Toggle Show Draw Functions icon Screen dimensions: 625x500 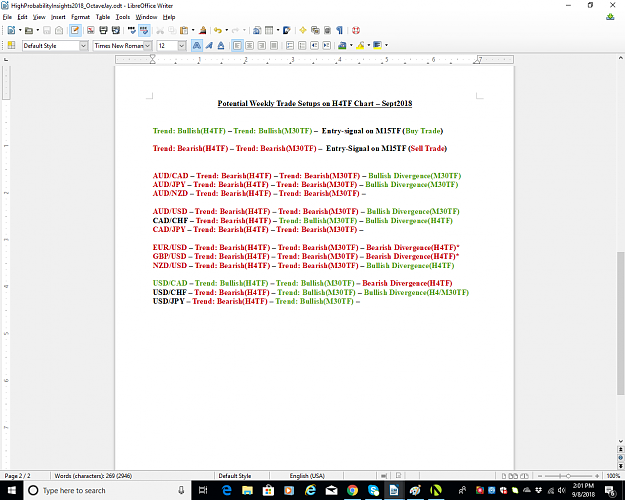tap(287, 30)
